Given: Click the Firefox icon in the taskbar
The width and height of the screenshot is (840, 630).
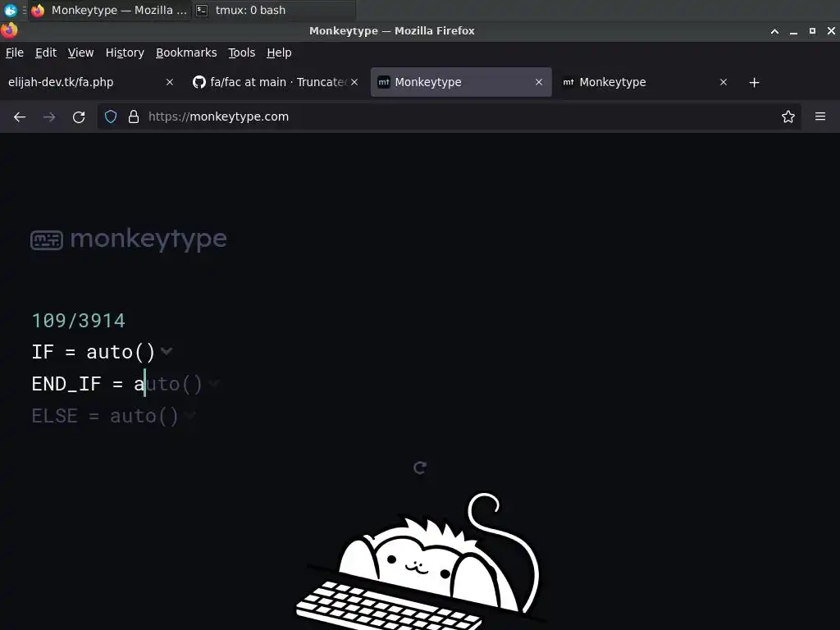Looking at the screenshot, I should tap(38, 10).
